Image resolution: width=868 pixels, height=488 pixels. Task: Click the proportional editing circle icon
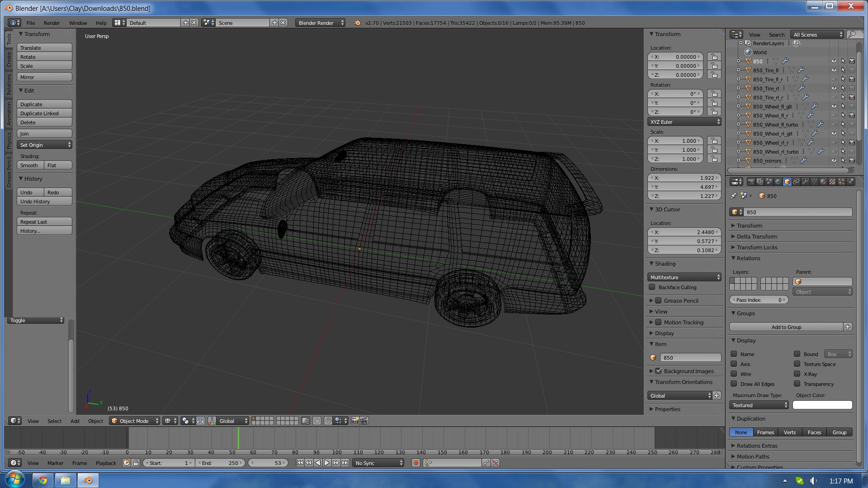click(317, 421)
